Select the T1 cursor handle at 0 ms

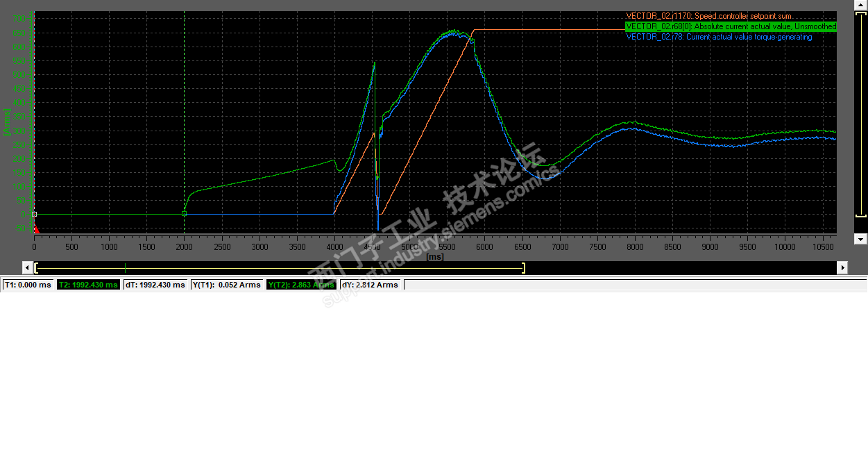[x=34, y=214]
